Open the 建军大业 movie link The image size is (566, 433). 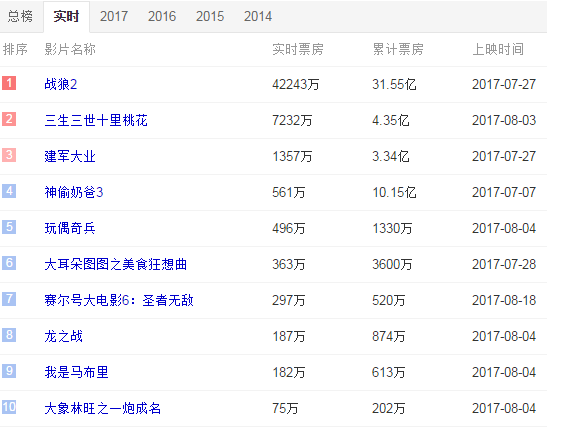click(x=70, y=157)
